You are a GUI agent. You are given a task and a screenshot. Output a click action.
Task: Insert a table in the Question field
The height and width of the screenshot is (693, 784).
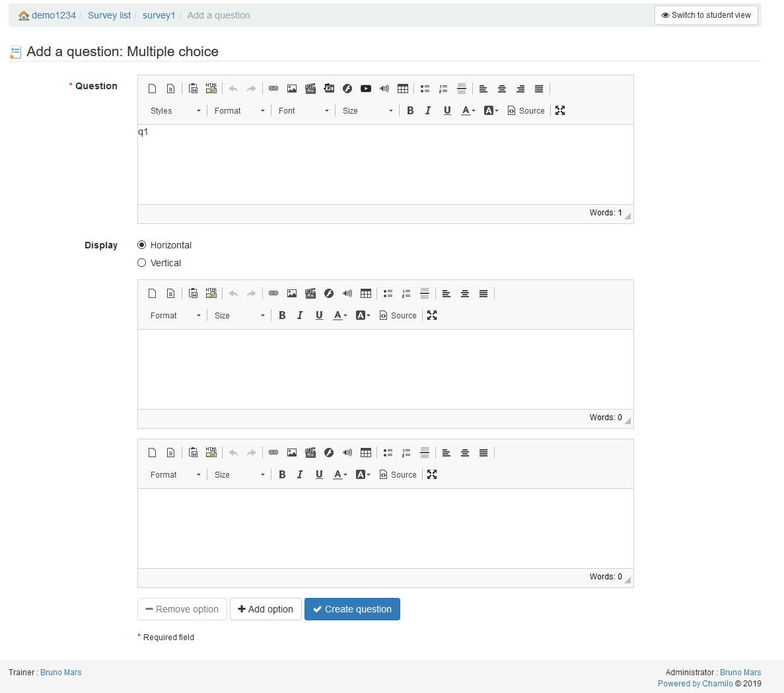pos(403,89)
